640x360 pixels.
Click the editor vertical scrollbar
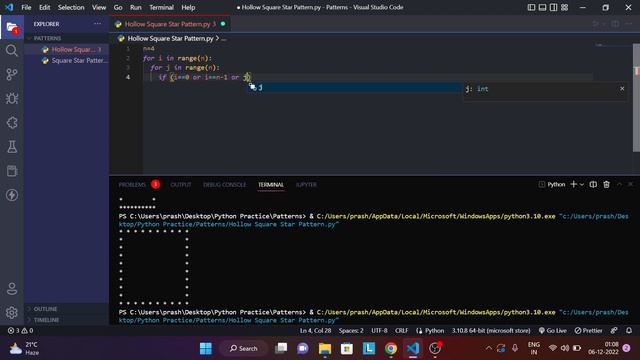pyautogui.click(x=636, y=98)
